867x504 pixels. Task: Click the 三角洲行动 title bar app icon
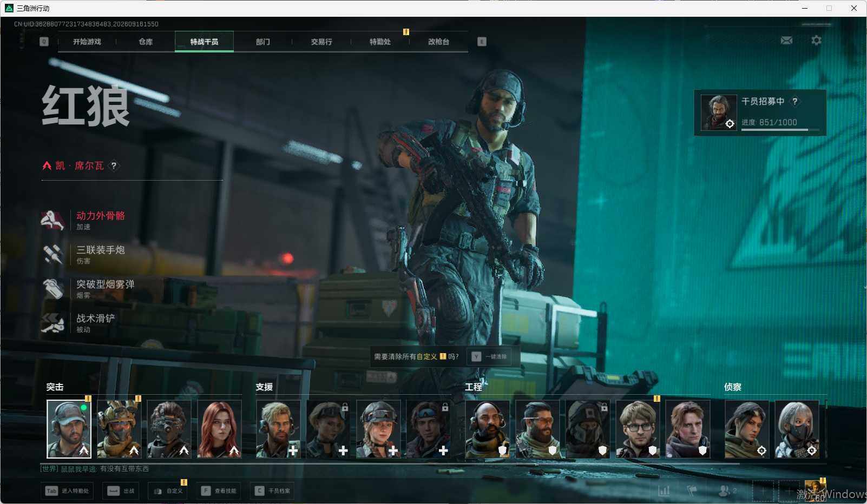point(9,8)
